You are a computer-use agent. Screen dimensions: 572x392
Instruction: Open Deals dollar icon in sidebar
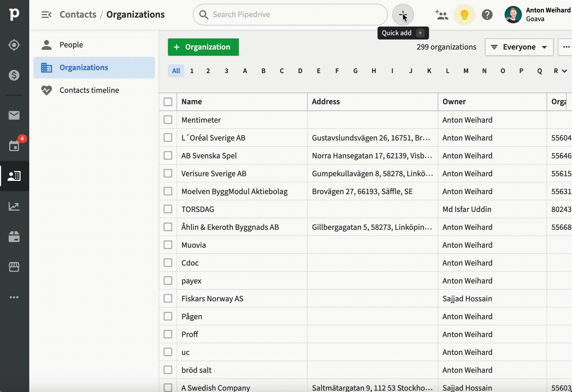pyautogui.click(x=14, y=75)
